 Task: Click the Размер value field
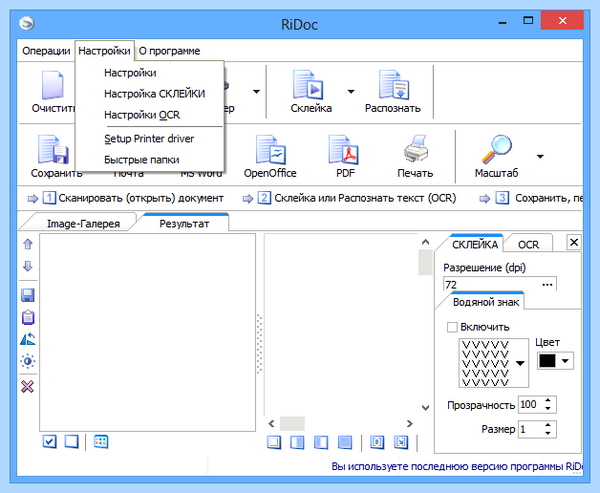[530, 429]
